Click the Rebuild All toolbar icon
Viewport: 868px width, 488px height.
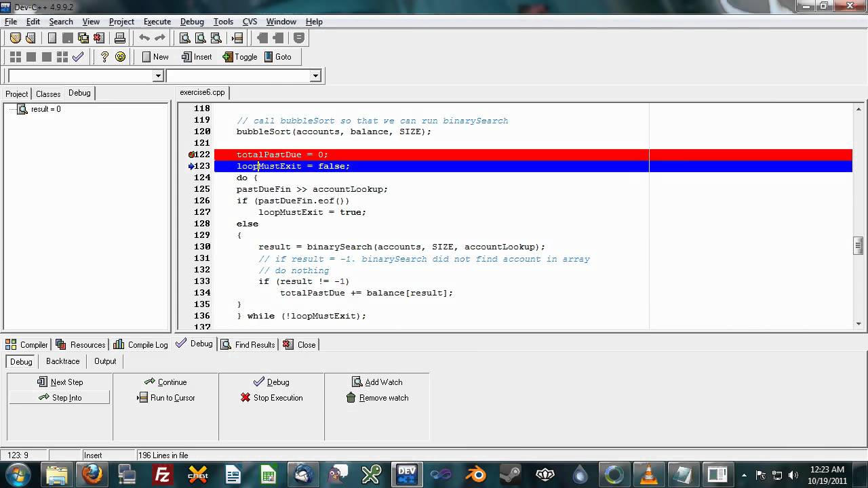(62, 57)
